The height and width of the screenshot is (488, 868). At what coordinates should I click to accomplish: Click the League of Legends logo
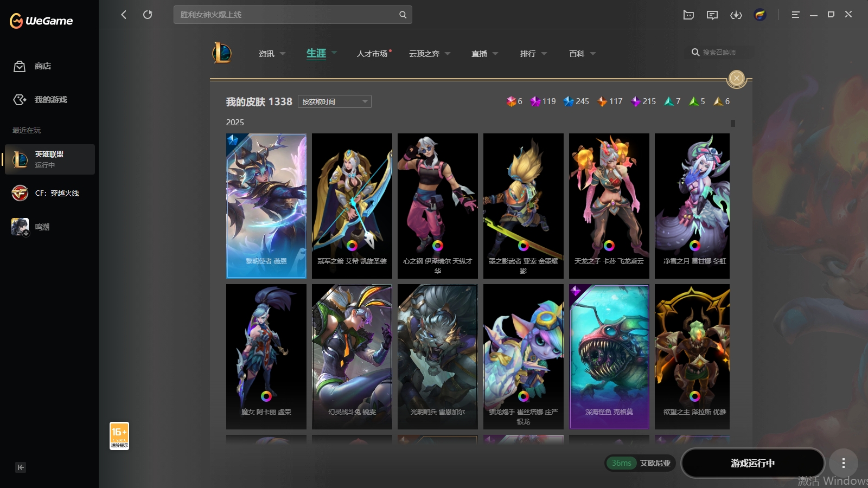point(222,53)
